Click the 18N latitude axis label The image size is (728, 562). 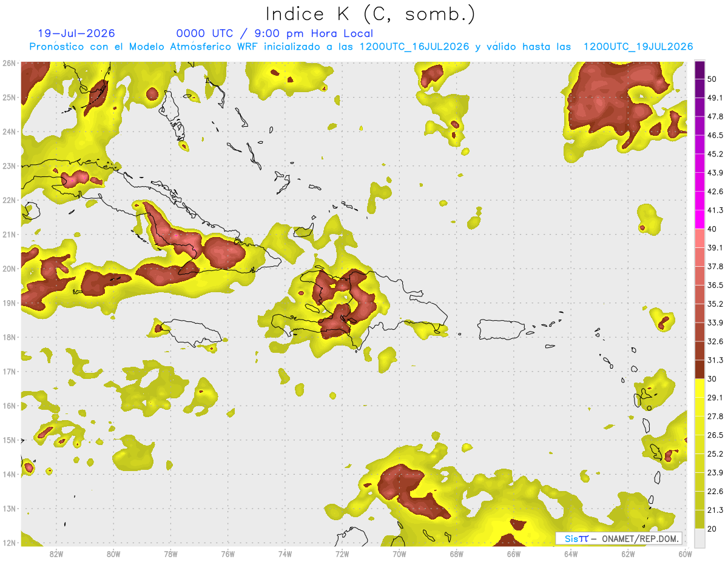pyautogui.click(x=8, y=337)
